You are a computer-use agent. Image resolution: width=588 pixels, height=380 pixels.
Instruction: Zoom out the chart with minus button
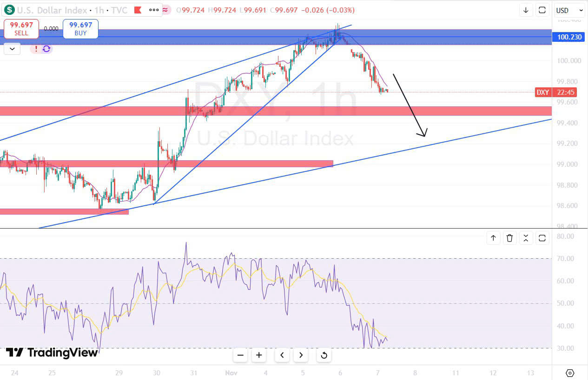(240, 355)
